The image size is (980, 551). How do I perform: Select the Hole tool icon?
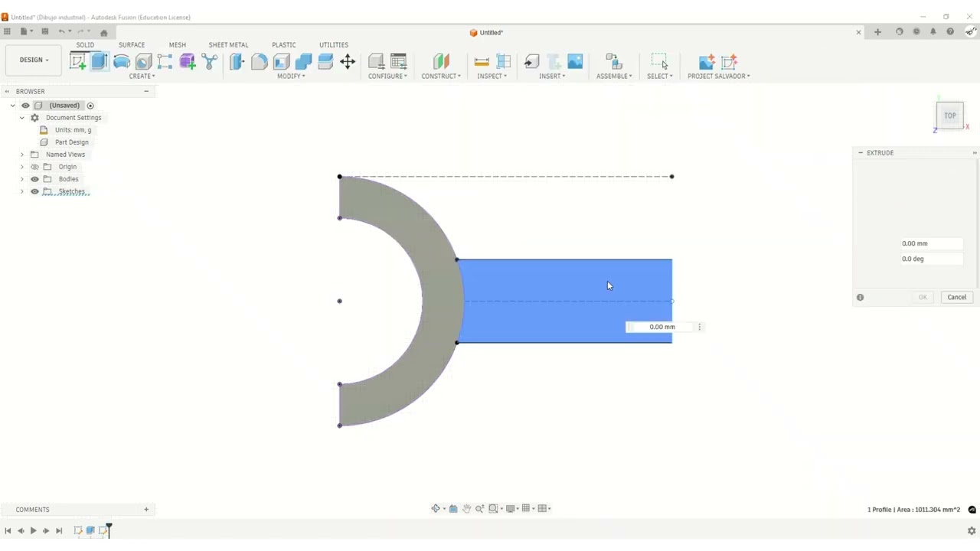(143, 62)
